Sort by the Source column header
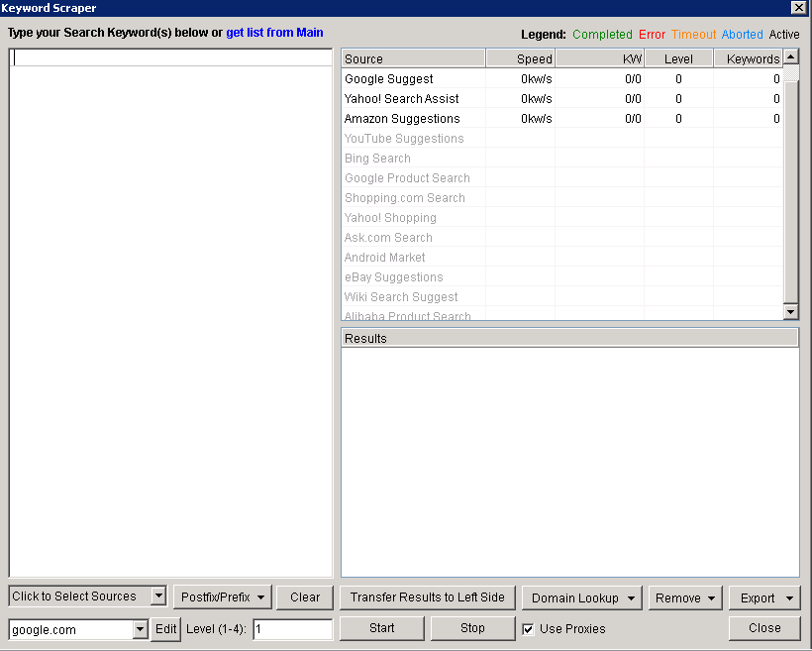The image size is (812, 651). coord(413,58)
